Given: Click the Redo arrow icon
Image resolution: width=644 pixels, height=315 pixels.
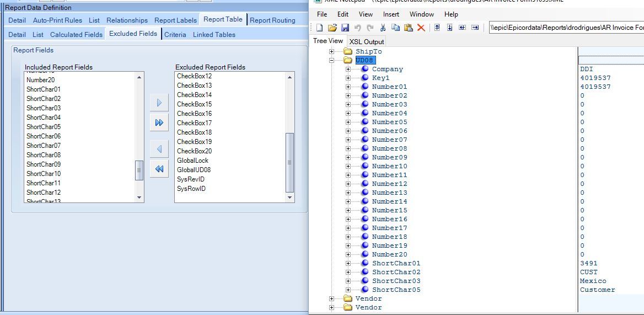Looking at the screenshot, I should [x=370, y=28].
